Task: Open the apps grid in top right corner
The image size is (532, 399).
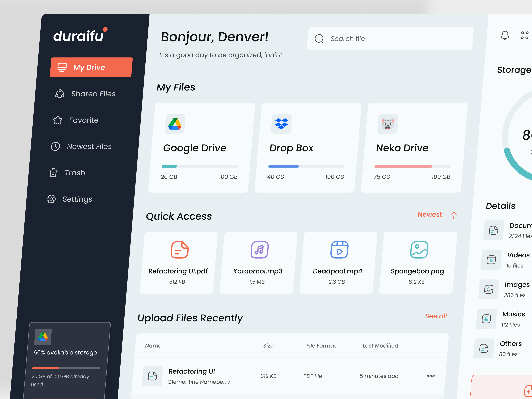Action: tap(524, 36)
